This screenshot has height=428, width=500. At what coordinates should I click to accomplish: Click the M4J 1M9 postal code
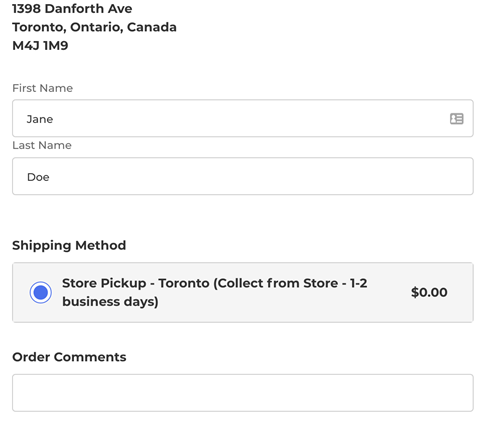(x=40, y=46)
